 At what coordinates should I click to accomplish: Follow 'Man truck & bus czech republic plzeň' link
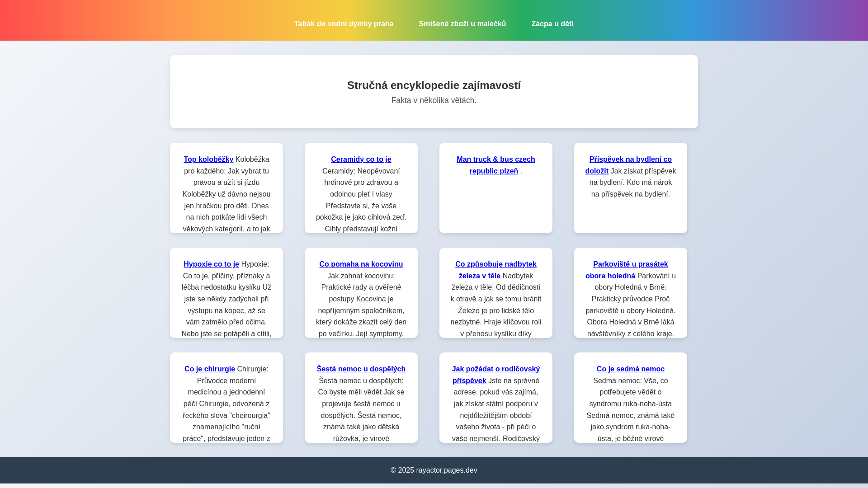495,165
